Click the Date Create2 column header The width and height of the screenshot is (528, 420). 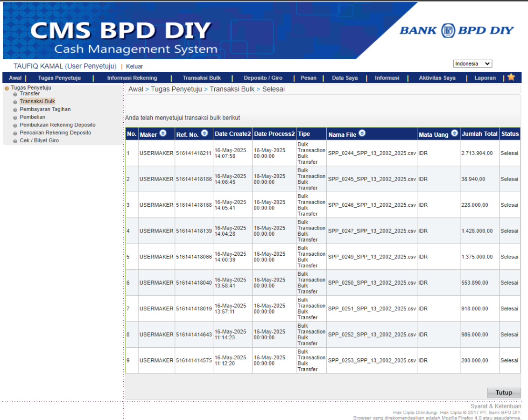[232, 133]
